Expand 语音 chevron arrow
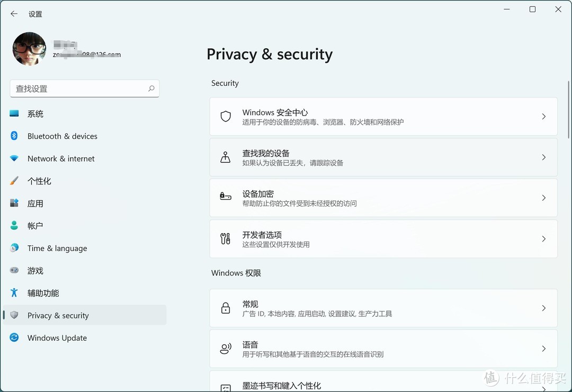This screenshot has width=572, height=392. 543,349
